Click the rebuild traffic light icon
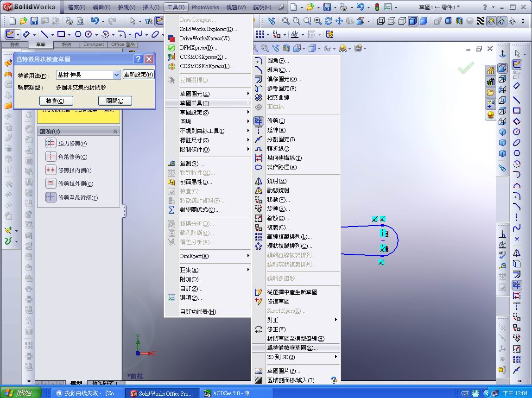 377,7
